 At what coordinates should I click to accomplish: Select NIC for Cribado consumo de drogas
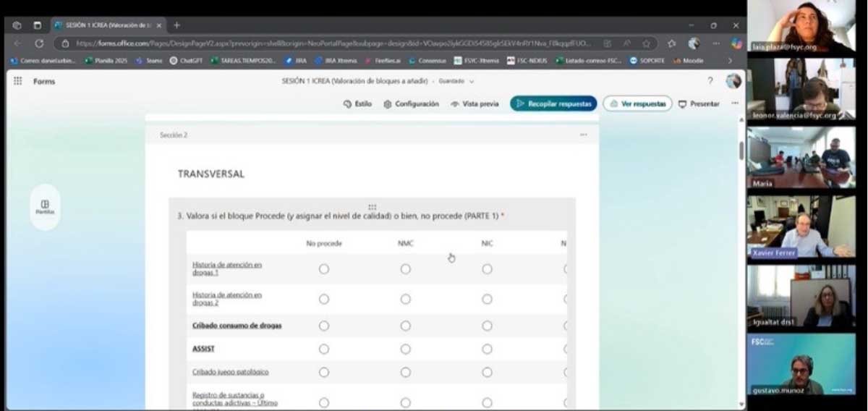pos(488,326)
